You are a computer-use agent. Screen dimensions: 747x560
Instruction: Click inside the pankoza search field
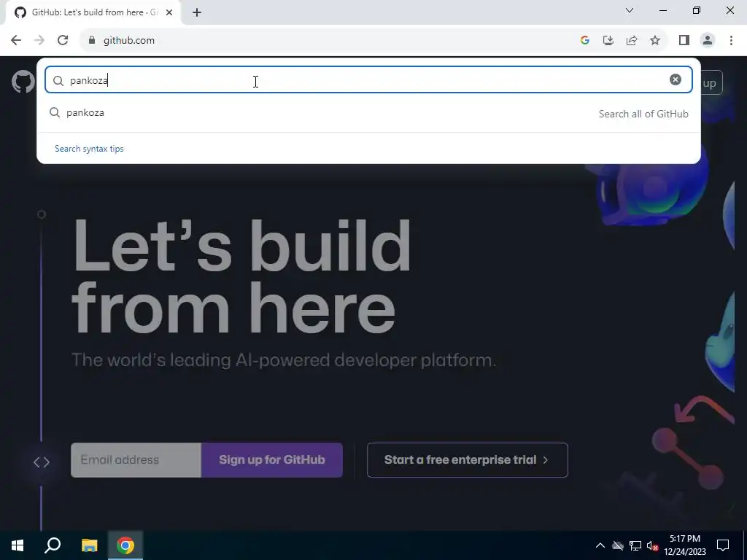[368, 80]
